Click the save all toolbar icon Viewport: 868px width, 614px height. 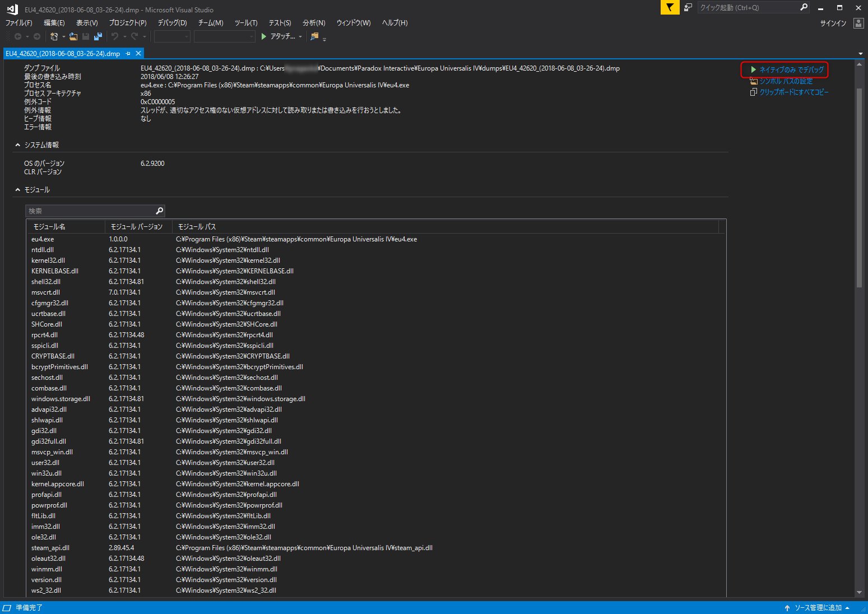98,36
